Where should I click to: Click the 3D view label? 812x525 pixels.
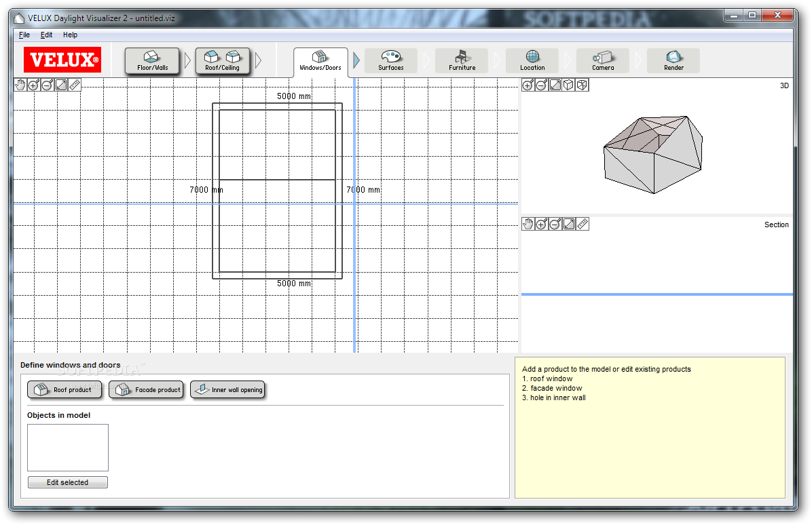(x=785, y=86)
